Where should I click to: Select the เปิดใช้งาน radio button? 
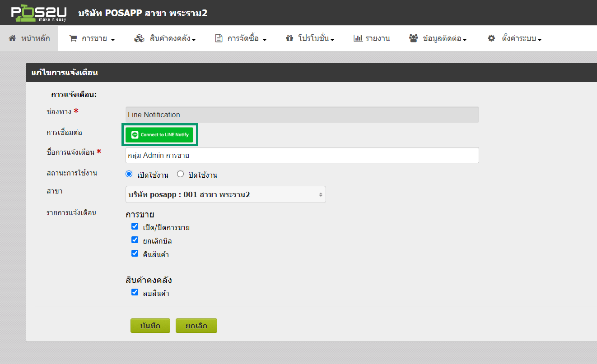(x=129, y=174)
